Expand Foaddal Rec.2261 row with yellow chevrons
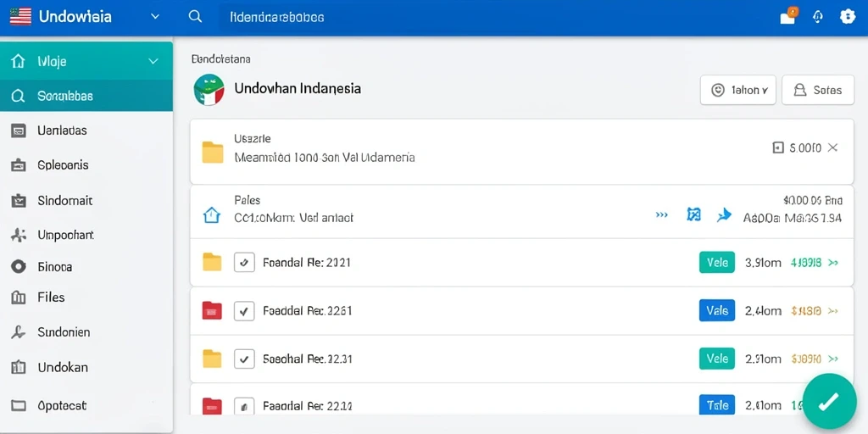Viewport: 868px width, 434px height. tap(832, 311)
